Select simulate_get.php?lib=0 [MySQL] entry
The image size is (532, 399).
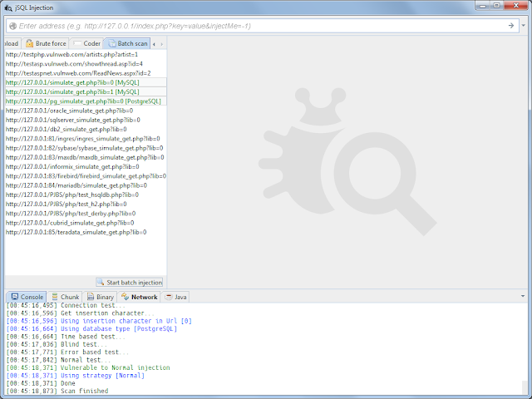[x=86, y=82]
